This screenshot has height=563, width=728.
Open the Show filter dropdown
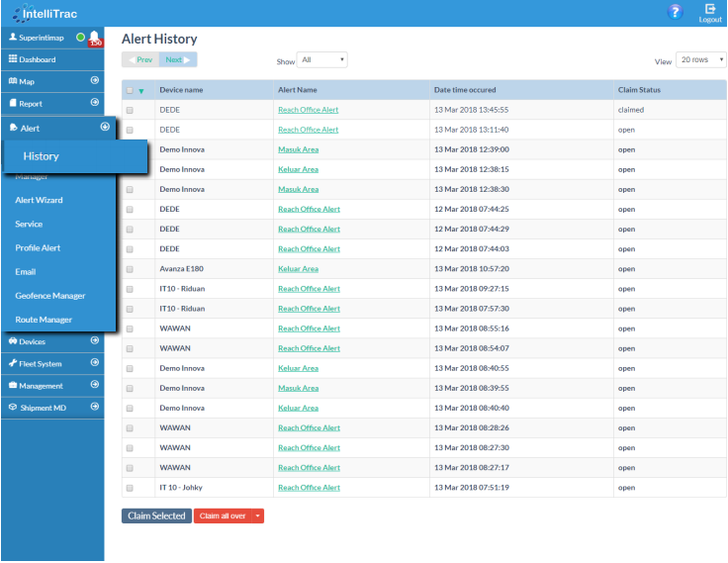[x=322, y=60]
